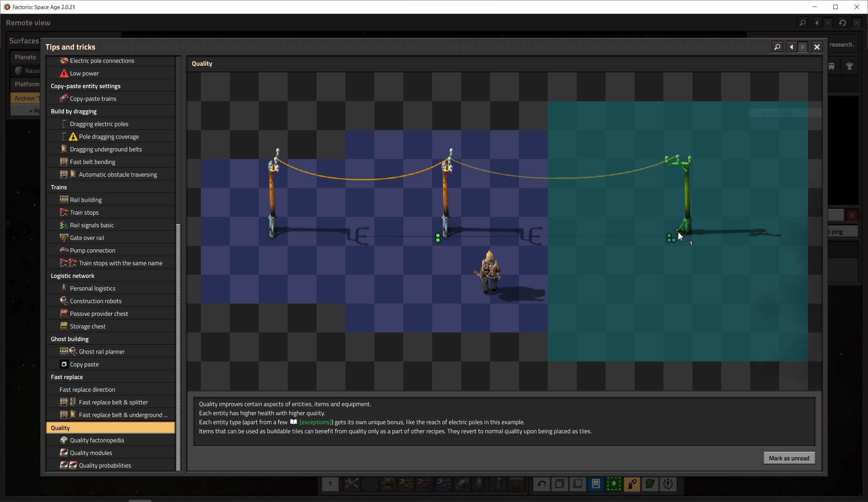The width and height of the screenshot is (868, 502).
Task: Select Logistic network category
Action: click(x=111, y=276)
